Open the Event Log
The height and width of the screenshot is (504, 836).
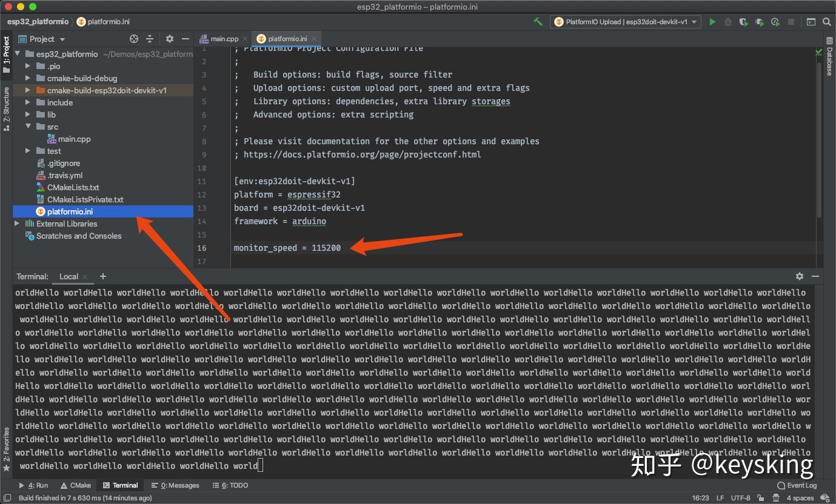click(797, 485)
